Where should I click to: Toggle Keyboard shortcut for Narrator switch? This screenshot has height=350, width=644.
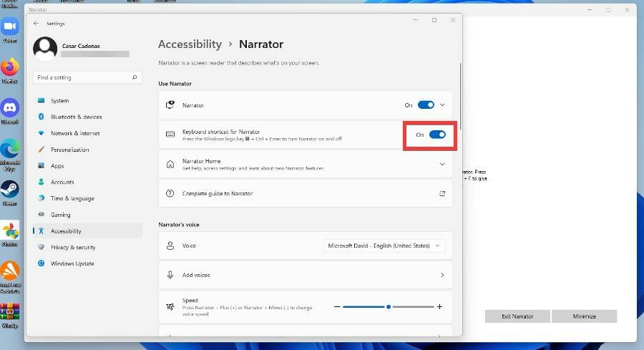437,135
